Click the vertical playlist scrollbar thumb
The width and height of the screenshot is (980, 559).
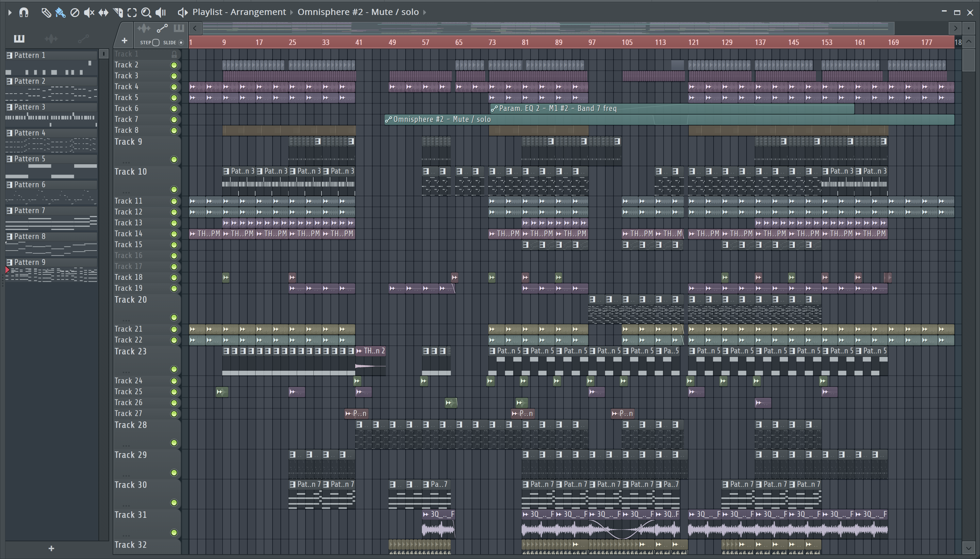[969, 60]
